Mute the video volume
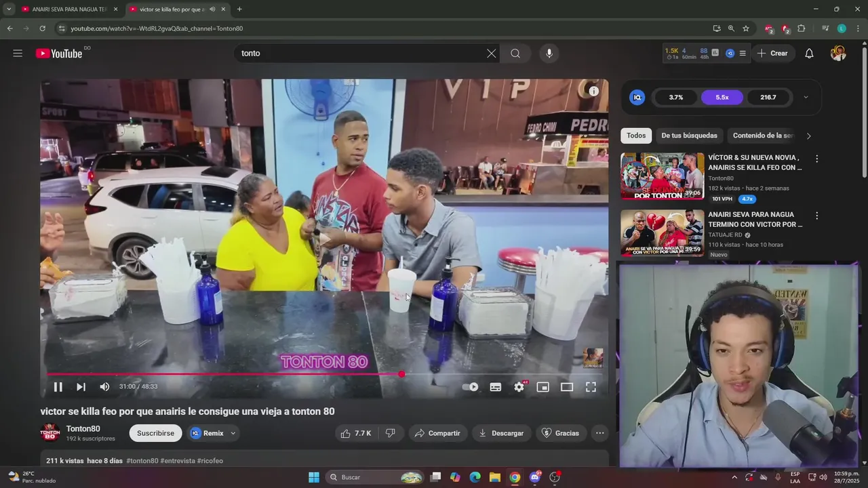 click(x=104, y=387)
